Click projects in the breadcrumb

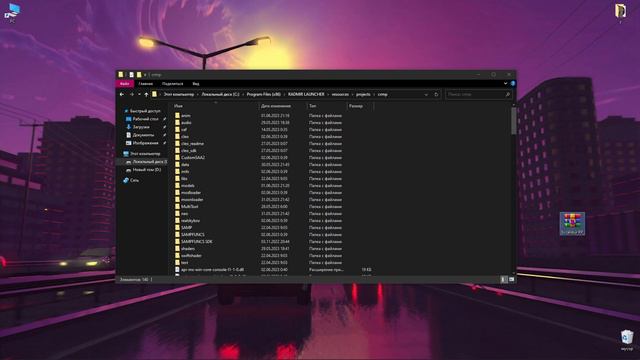tap(363, 94)
